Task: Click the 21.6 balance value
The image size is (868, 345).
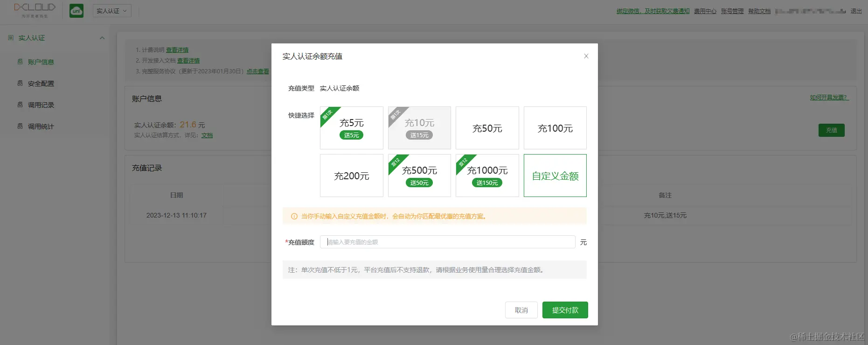Action: (188, 125)
